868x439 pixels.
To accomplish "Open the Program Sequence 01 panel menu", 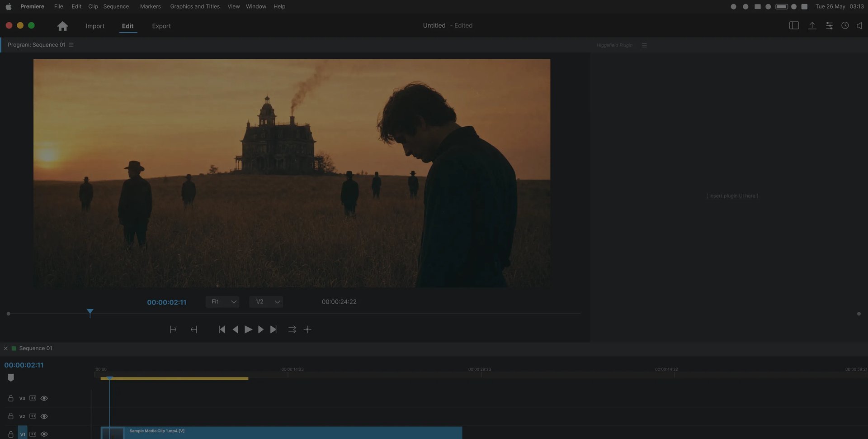I will click(71, 45).
